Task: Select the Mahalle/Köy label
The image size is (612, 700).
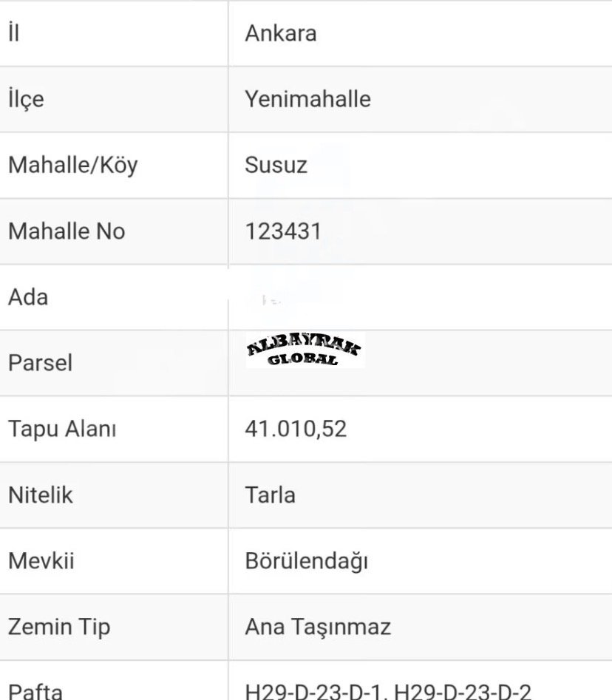Action: pos(72,165)
